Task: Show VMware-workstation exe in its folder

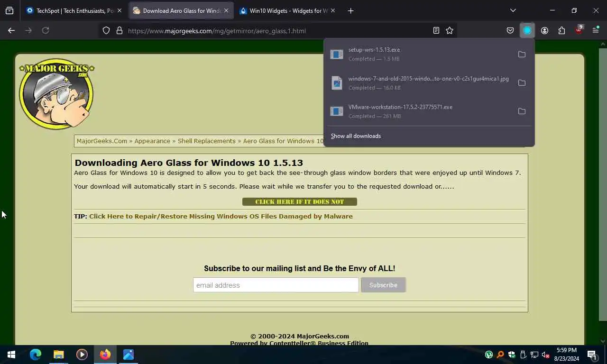Action: pos(522,111)
